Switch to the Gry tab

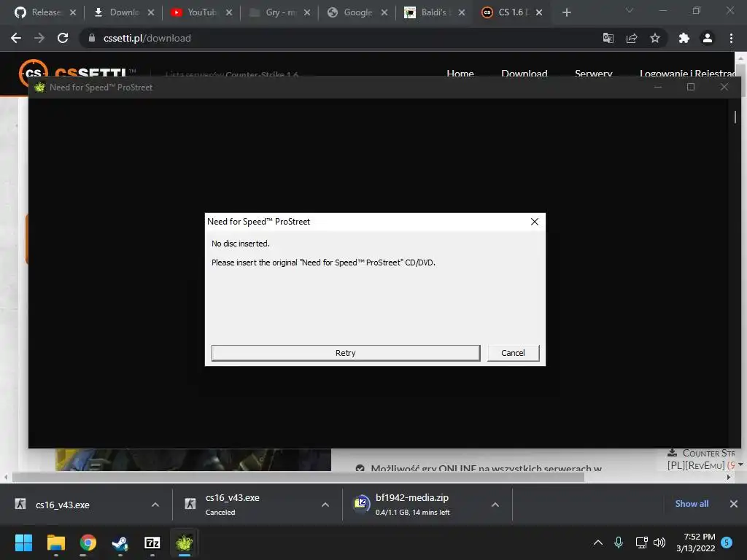(274, 12)
